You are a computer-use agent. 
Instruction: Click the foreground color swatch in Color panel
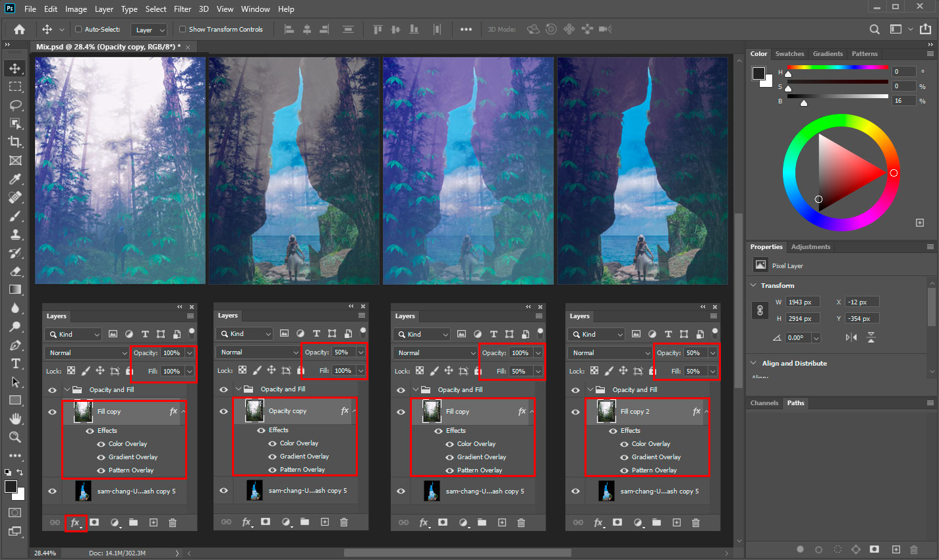(x=758, y=73)
